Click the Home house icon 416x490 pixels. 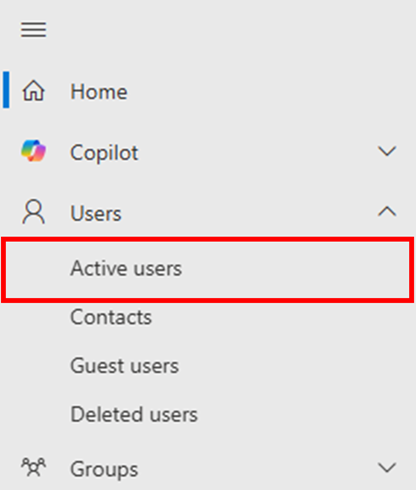click(33, 91)
